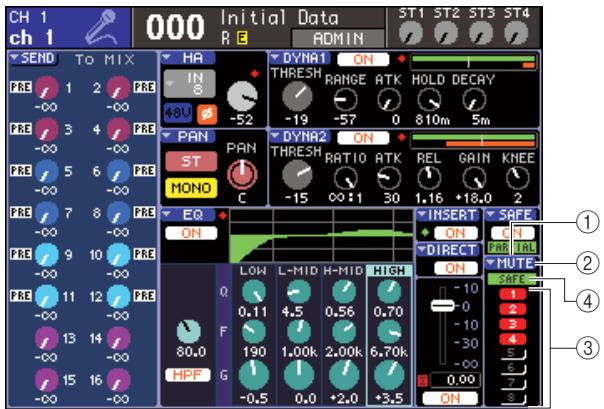The height and width of the screenshot is (409, 604).
Task: Click the MONO button
Action: (191, 188)
